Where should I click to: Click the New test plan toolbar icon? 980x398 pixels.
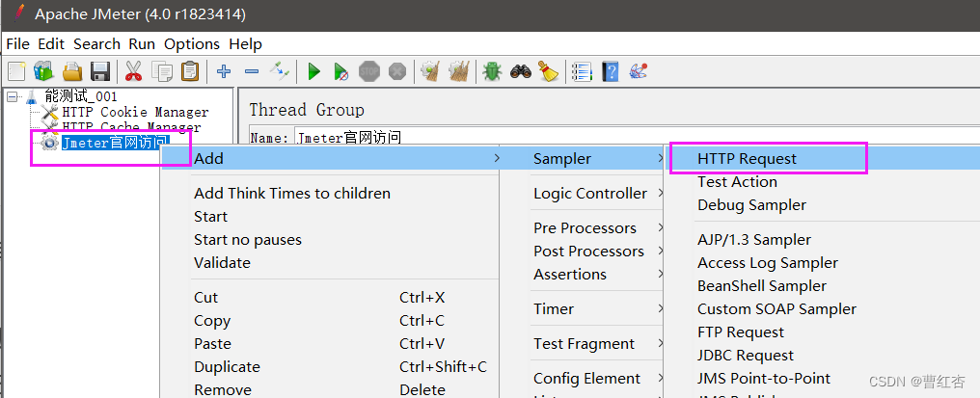click(16, 71)
